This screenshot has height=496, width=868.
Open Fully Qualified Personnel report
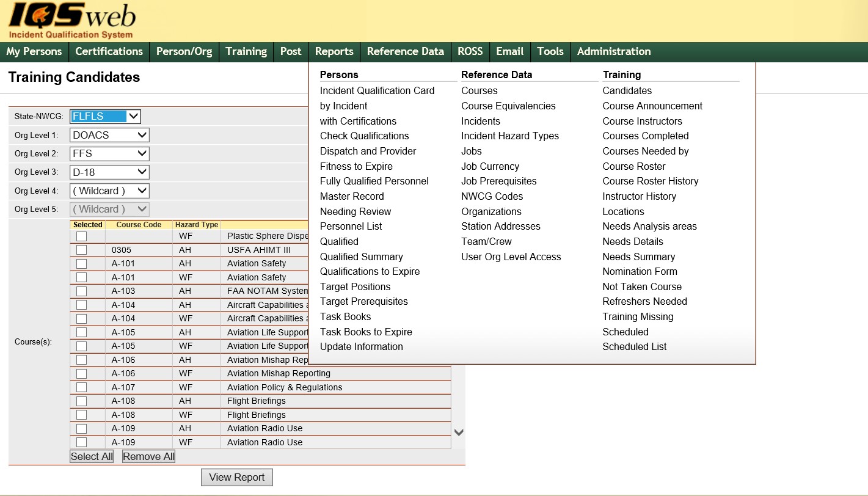click(x=374, y=181)
